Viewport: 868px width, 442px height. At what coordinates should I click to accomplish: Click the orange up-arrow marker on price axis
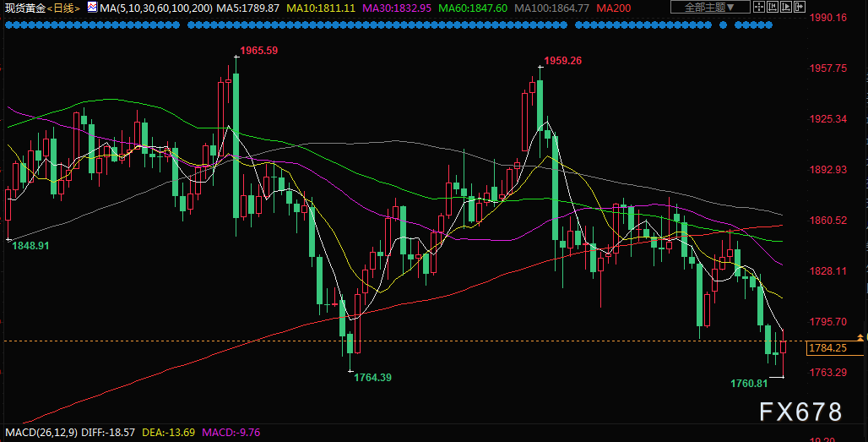[x=860, y=337]
